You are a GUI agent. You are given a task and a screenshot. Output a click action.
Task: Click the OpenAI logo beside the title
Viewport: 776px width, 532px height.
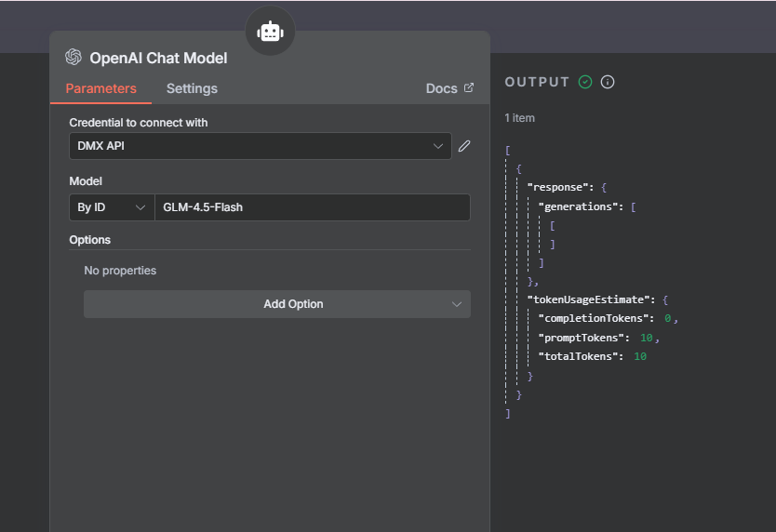tap(74, 58)
